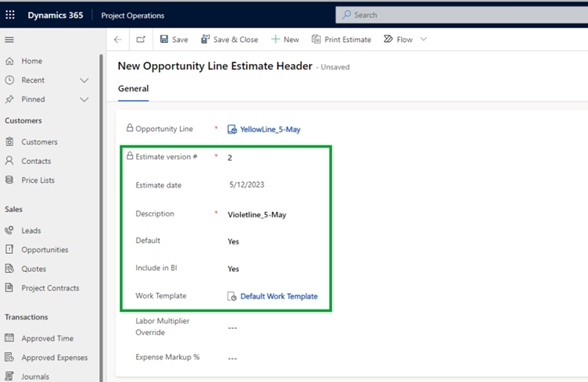Expand the Recent section chevron
Screen dimensions: 588x382
coord(84,80)
